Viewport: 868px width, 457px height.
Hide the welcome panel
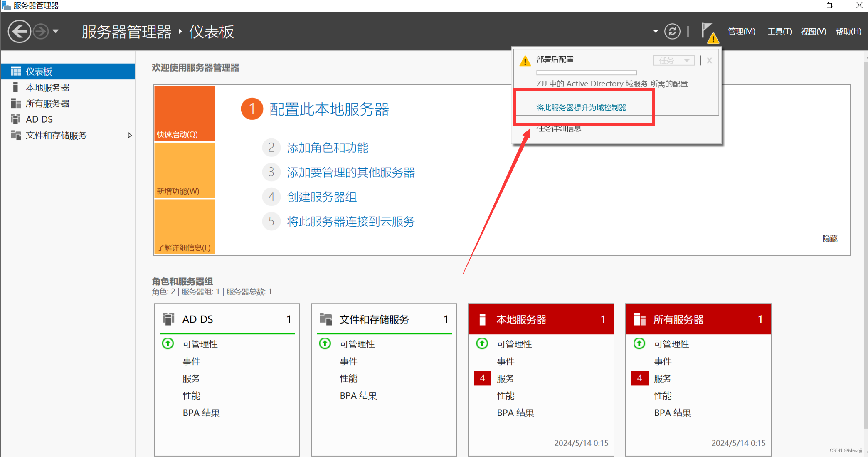(x=829, y=239)
